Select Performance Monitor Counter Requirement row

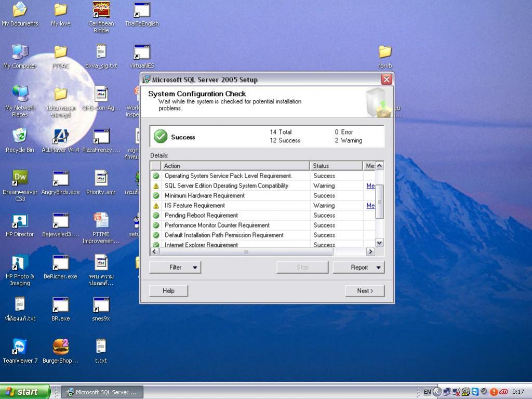click(x=263, y=225)
